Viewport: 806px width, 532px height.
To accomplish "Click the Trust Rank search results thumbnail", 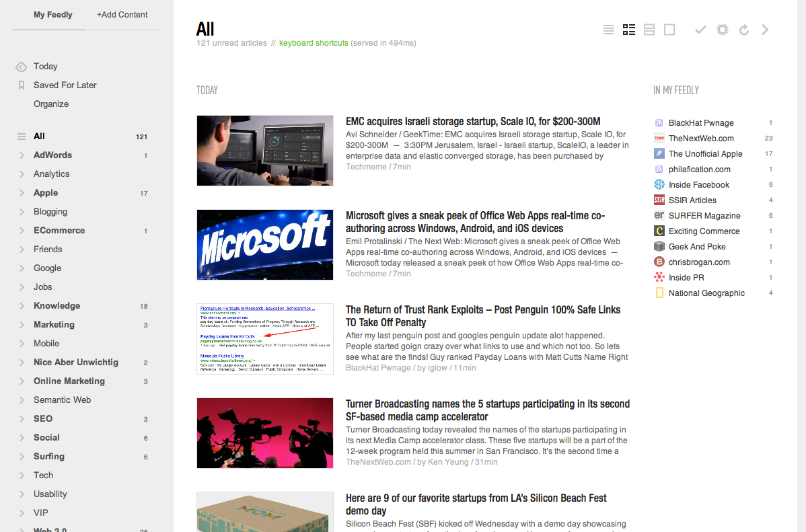I will (x=264, y=339).
